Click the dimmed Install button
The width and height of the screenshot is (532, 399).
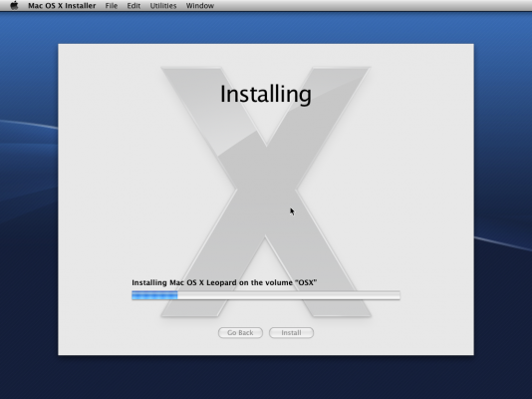(291, 332)
